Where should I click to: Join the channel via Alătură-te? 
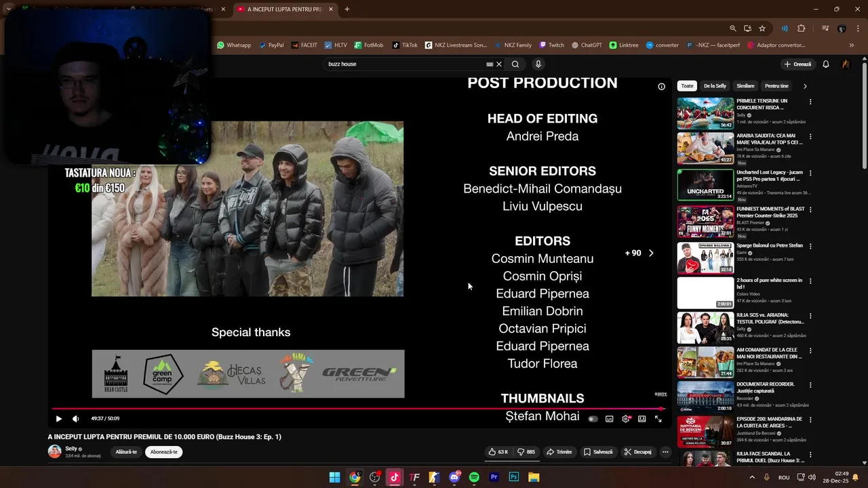126,452
